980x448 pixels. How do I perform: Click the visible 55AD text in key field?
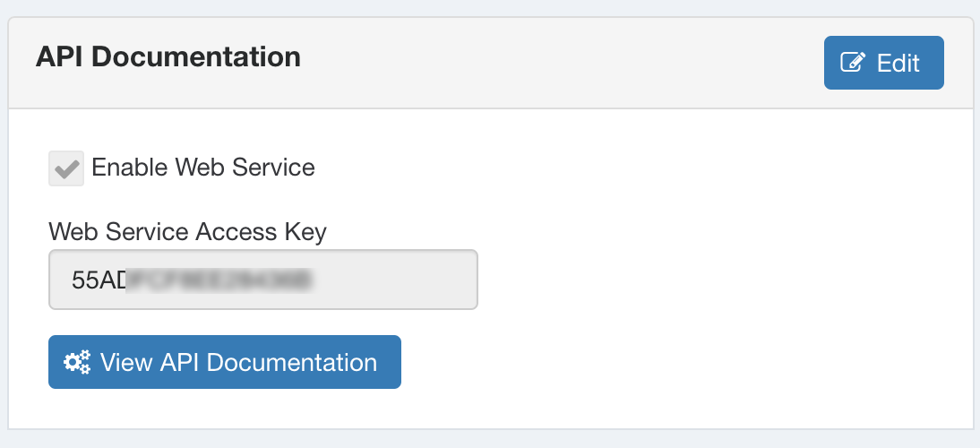click(x=99, y=280)
